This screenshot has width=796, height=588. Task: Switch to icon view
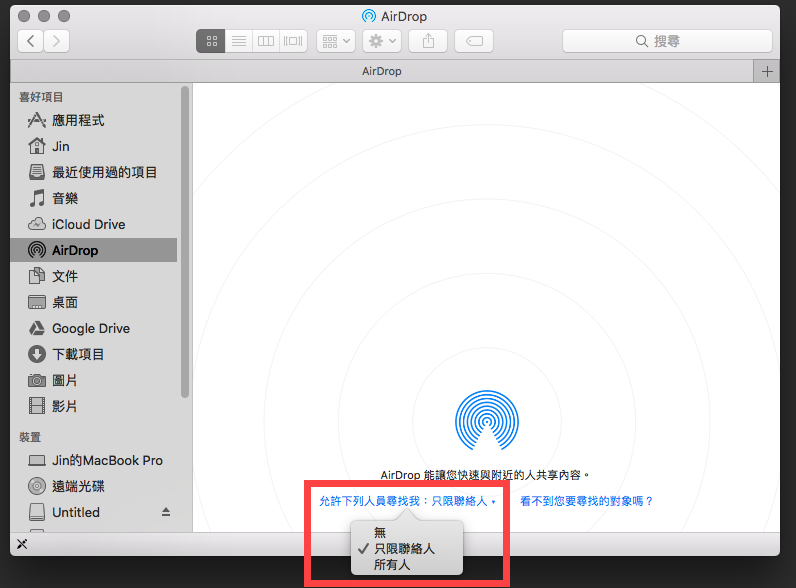211,41
